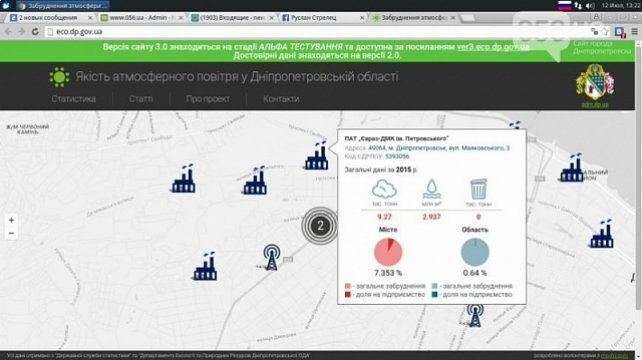Viewport: 642px width, 360px height.
Task: Open the Статистика menu item
Action: [74, 99]
